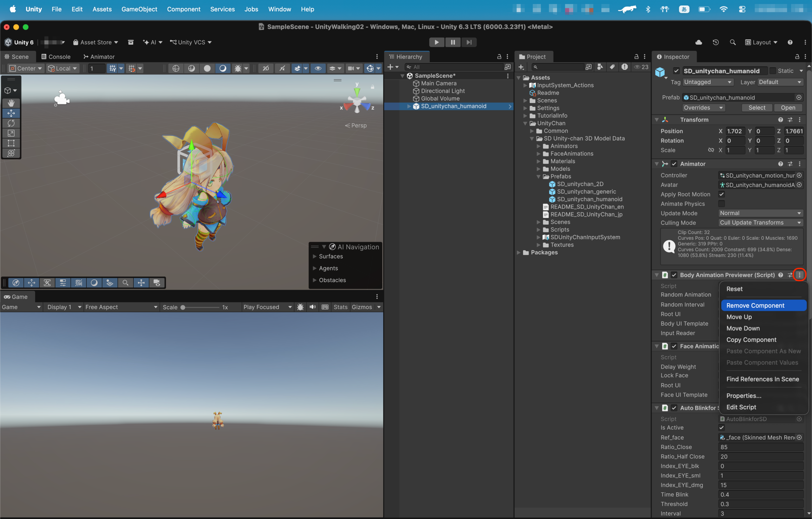Open the Culling Mode dropdown

pyautogui.click(x=760, y=223)
